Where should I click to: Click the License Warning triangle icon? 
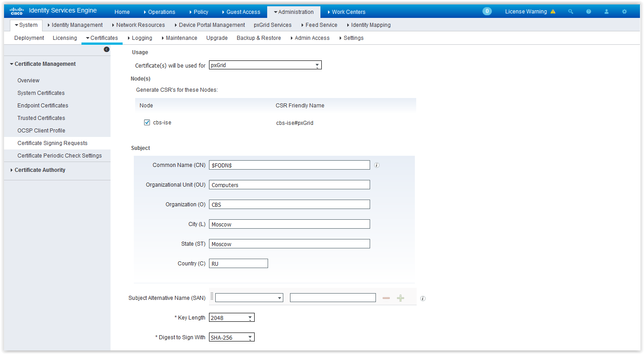click(553, 11)
